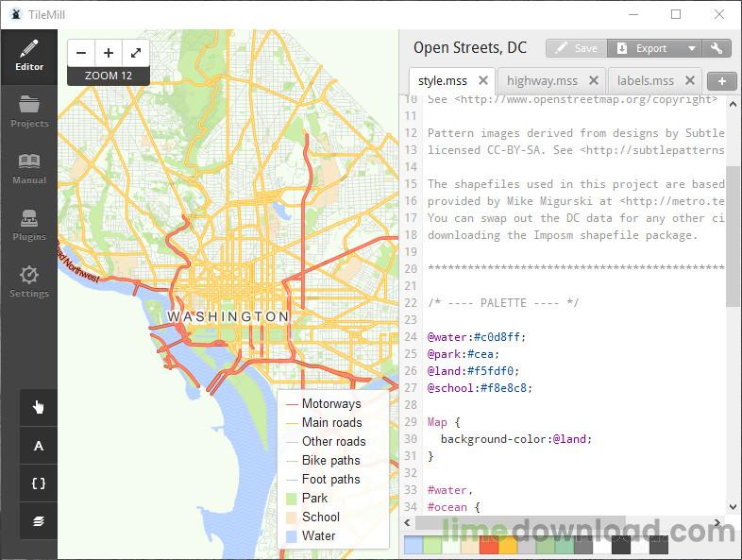Select the hand templates tool
742x560 pixels.
pos(39,407)
